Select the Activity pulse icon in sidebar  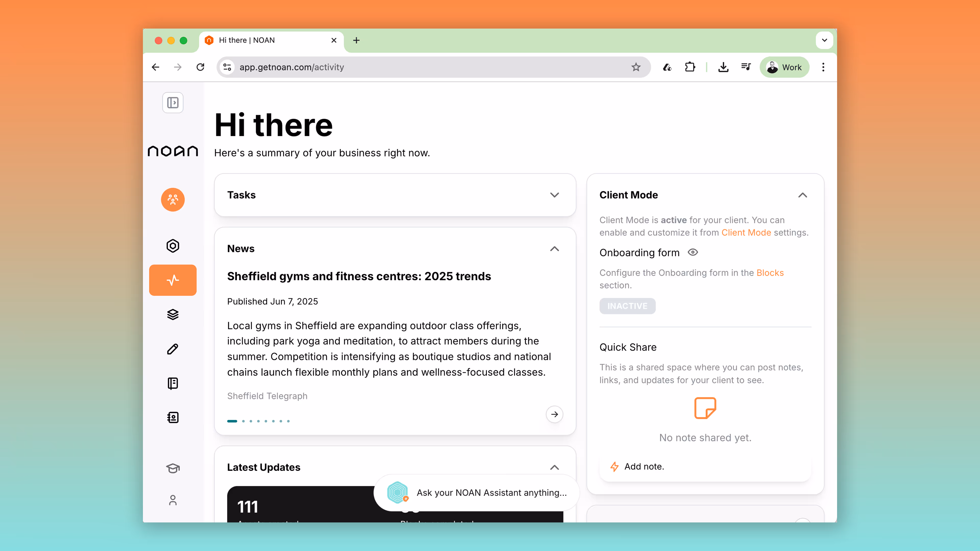173,280
